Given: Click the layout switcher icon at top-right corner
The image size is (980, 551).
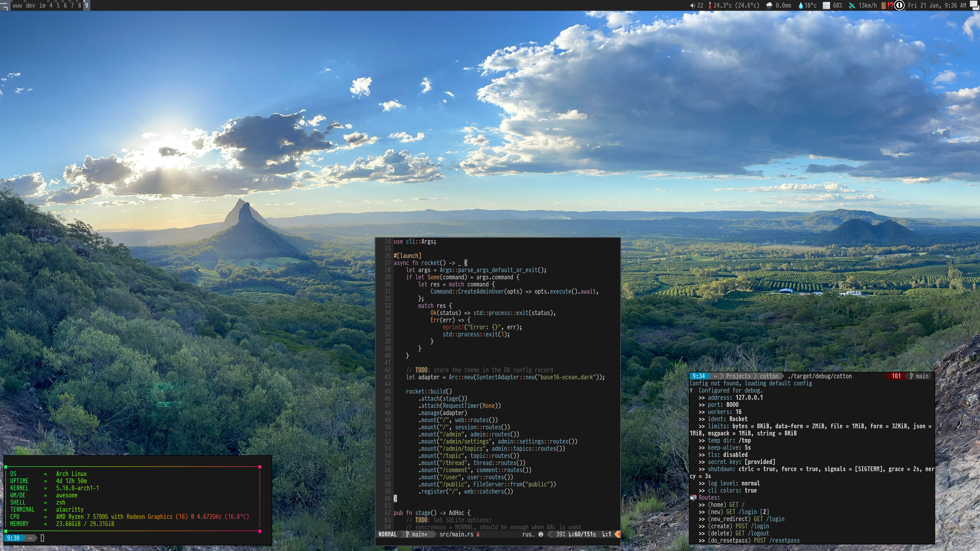Looking at the screenshot, I should point(974,5).
